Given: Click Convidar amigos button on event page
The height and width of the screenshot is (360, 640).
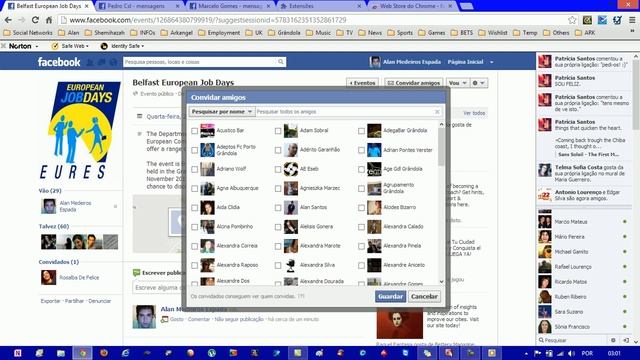Looking at the screenshot, I should tap(413, 83).
